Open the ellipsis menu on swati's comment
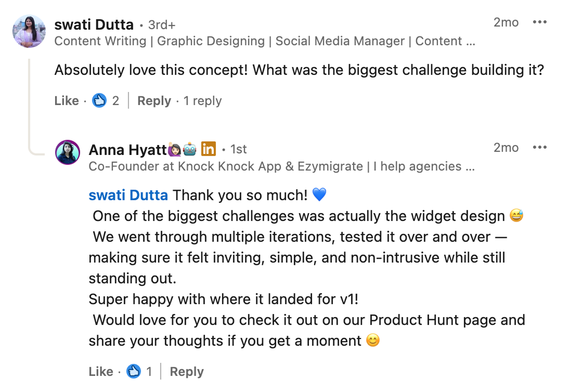 540,21
